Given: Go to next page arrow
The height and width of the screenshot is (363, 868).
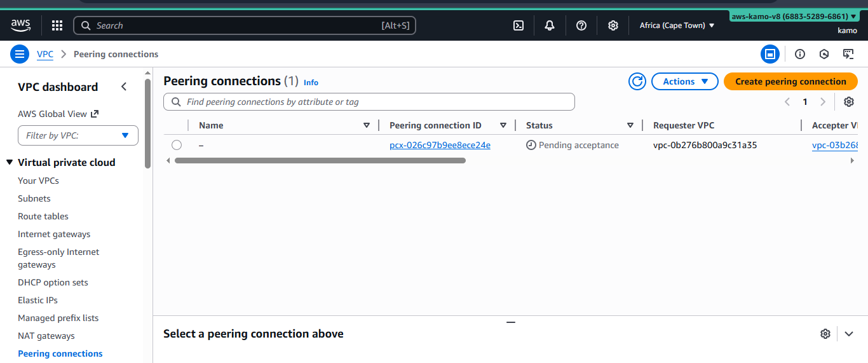Looking at the screenshot, I should tap(823, 102).
